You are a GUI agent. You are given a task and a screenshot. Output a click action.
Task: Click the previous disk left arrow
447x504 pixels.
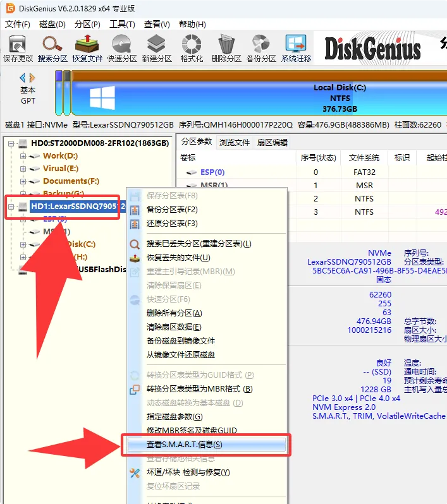[22, 78]
